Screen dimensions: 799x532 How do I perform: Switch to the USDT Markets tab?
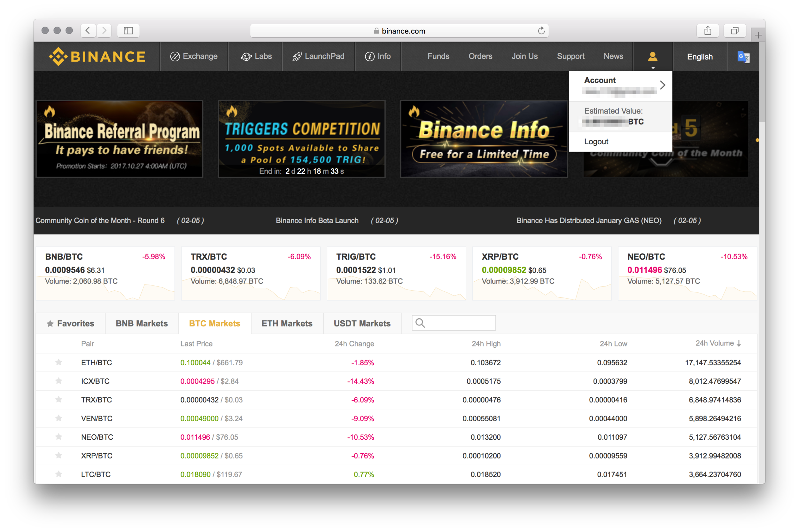(x=362, y=323)
